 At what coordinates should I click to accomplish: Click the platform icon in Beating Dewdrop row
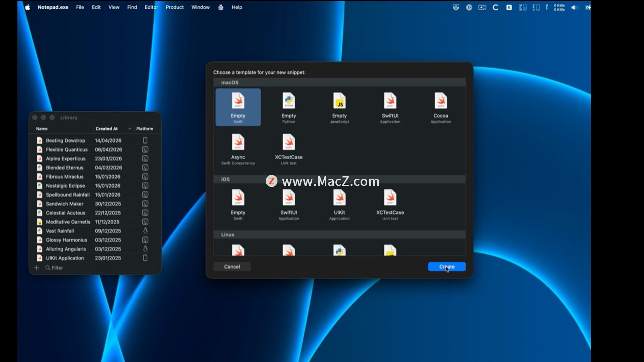145,140
